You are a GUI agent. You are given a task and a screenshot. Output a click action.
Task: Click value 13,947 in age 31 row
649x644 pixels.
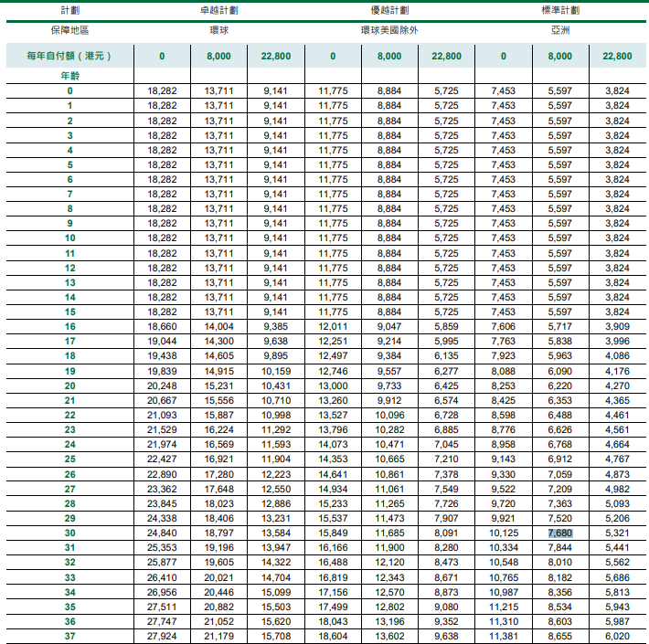point(276,547)
